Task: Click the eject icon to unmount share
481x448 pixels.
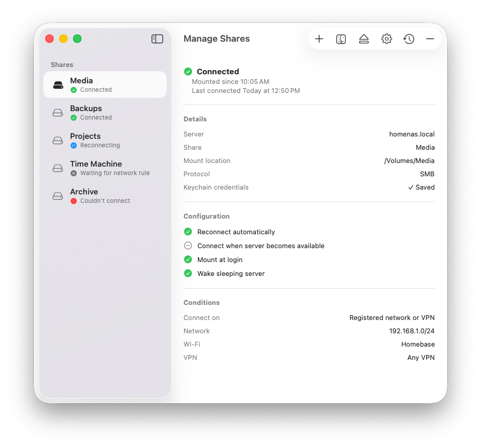Action: [364, 39]
